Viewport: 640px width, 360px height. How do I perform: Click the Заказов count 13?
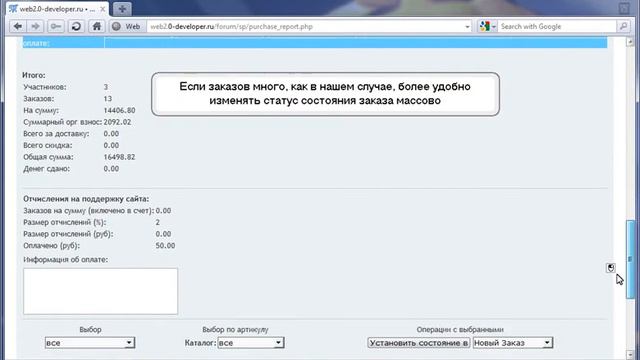click(108, 99)
